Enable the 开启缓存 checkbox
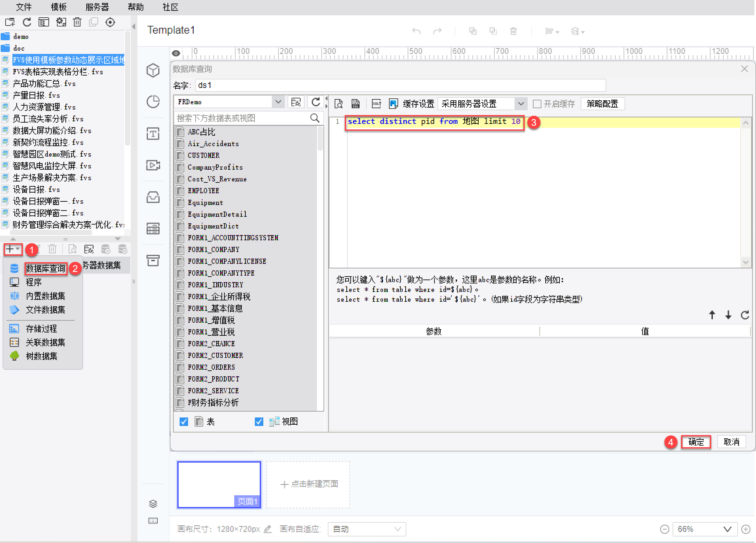The height and width of the screenshot is (543, 756). 537,104
